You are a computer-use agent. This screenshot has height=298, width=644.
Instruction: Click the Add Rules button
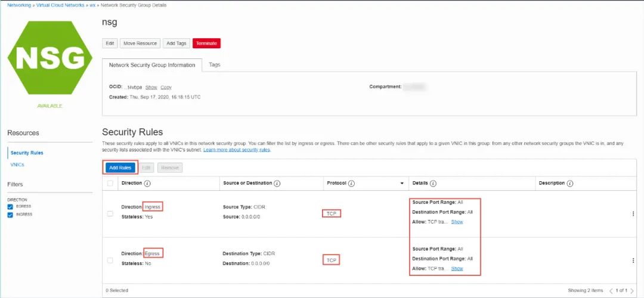click(120, 168)
